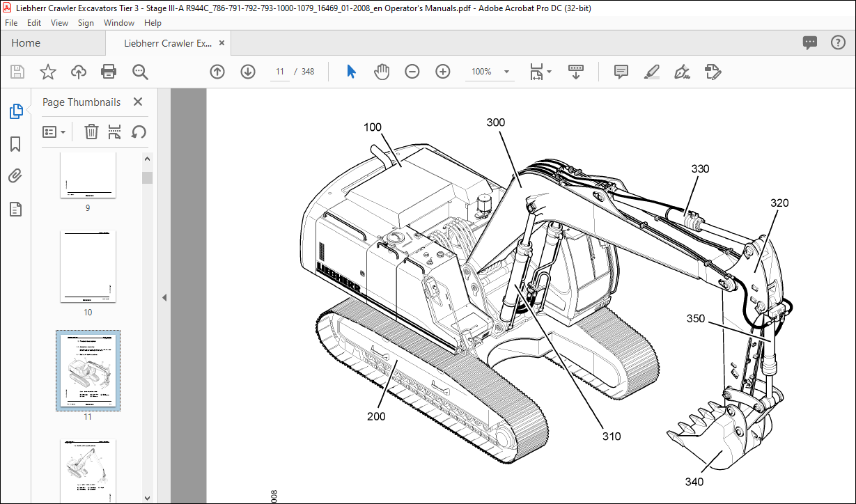
Task: Rotate pages with circular arrow icon
Action: tap(139, 132)
